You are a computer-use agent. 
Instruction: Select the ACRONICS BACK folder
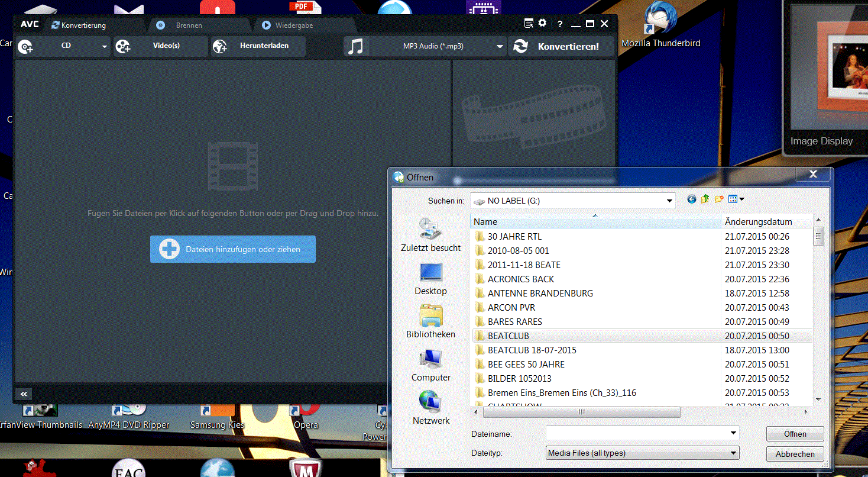pos(521,279)
